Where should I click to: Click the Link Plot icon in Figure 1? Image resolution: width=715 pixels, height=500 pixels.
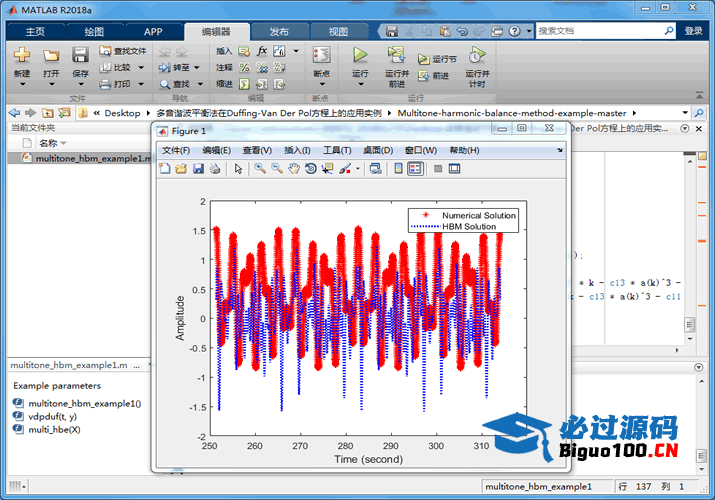[x=375, y=169]
